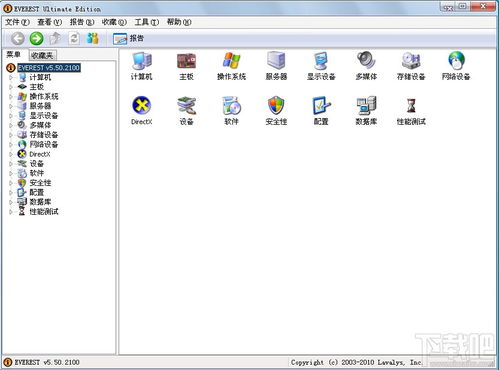Click the Refresh toolbar icon
499x370 pixels.
click(74, 39)
